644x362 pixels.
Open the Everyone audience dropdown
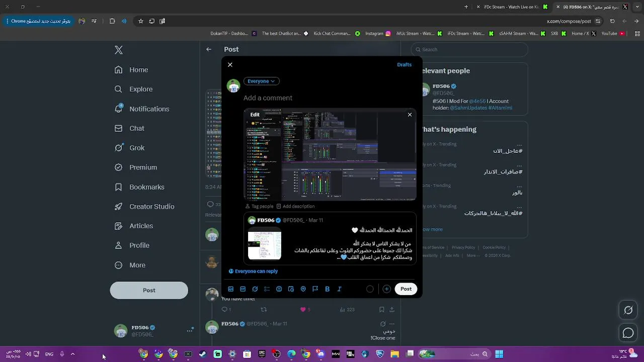point(261,81)
